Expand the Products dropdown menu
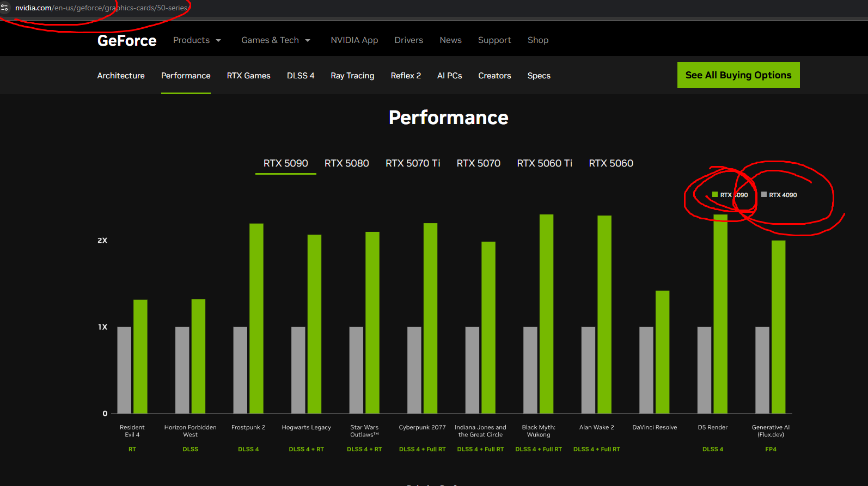The image size is (868, 486). click(197, 40)
